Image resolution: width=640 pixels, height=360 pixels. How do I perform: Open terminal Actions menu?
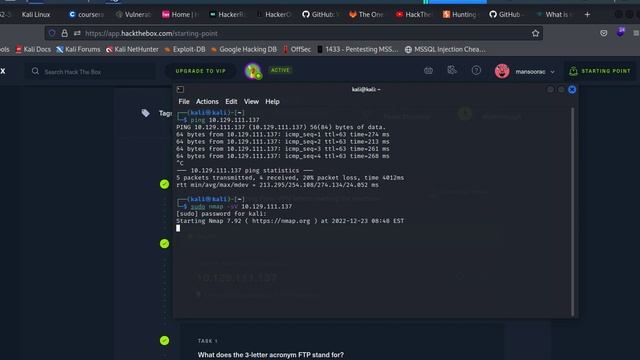point(207,102)
